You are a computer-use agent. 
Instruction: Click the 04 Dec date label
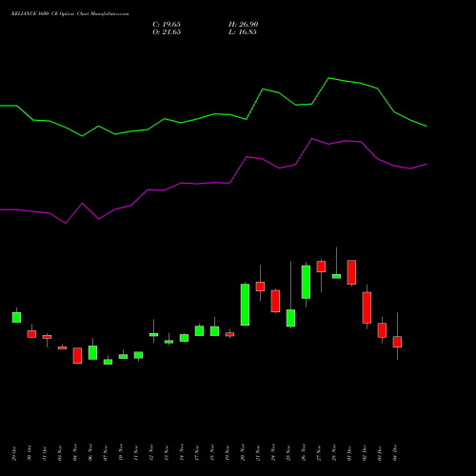pyautogui.click(x=395, y=452)
